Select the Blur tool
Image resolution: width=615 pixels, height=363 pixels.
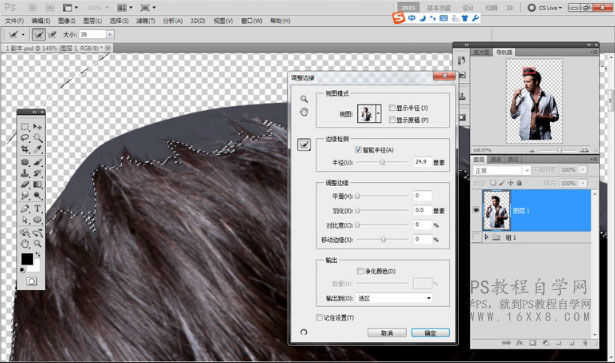(x=25, y=195)
